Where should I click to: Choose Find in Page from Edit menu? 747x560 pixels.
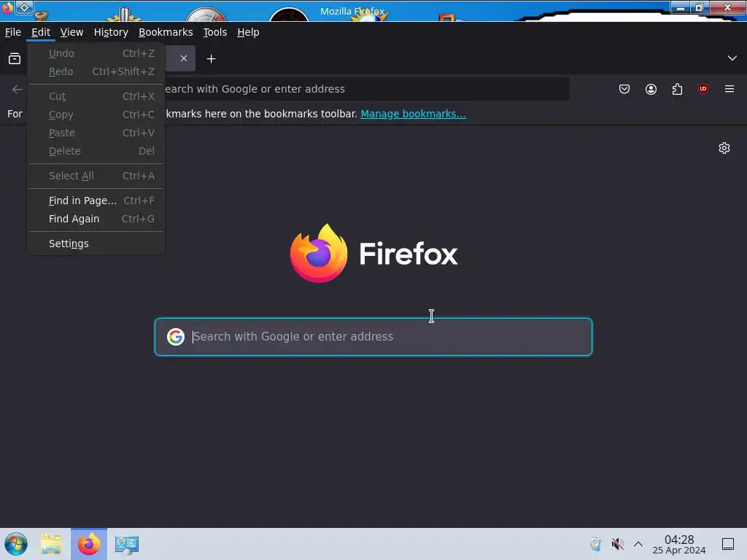96,201
